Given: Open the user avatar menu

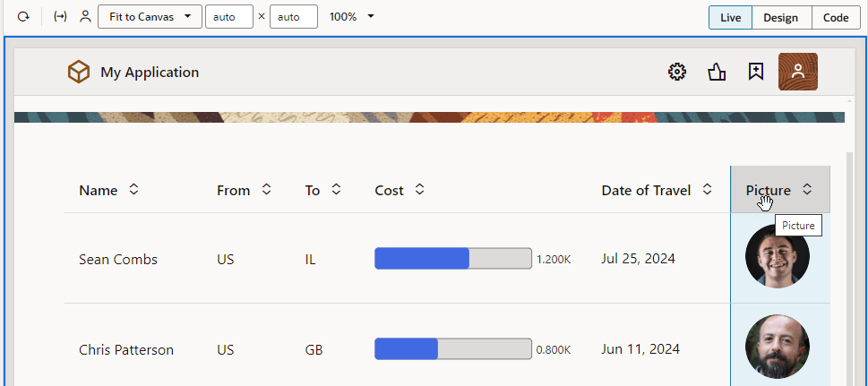Looking at the screenshot, I should tap(797, 73).
